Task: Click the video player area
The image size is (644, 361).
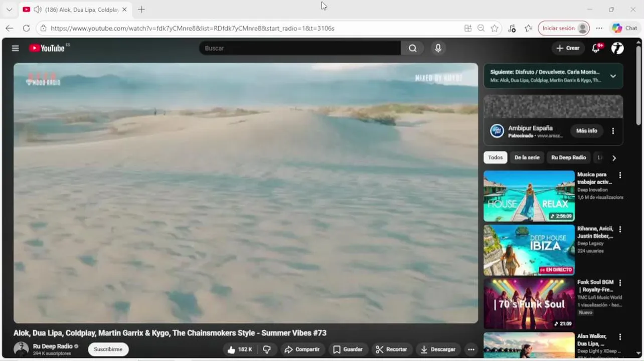Action: pyautogui.click(x=246, y=193)
